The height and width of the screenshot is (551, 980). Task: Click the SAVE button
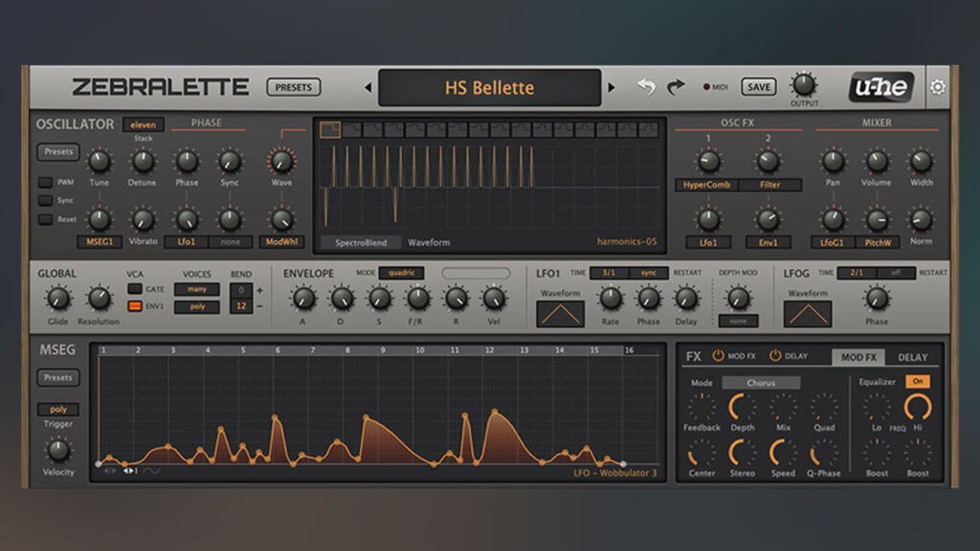tap(758, 86)
